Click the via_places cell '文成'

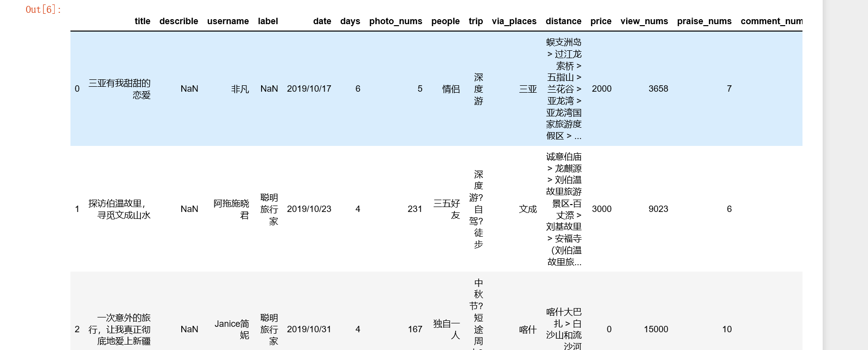click(x=528, y=209)
